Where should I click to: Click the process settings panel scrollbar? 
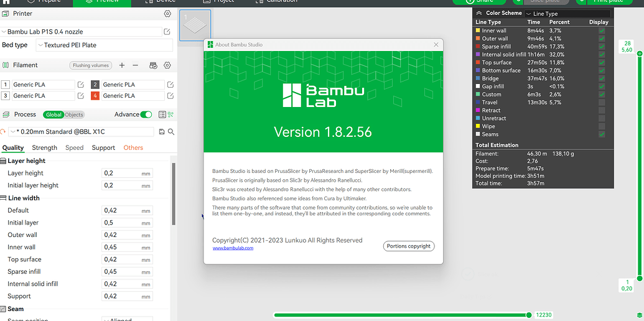[x=174, y=193]
